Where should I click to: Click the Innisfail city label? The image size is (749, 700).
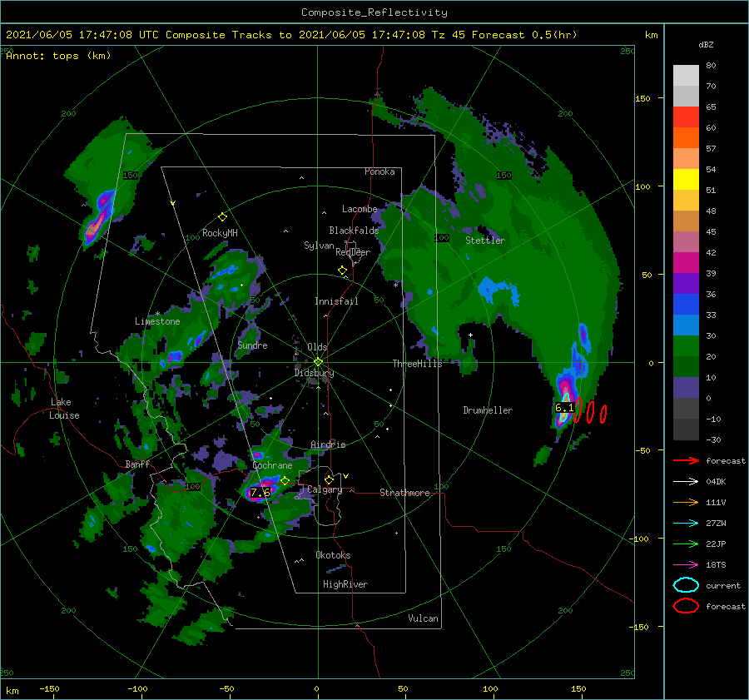[x=336, y=301]
